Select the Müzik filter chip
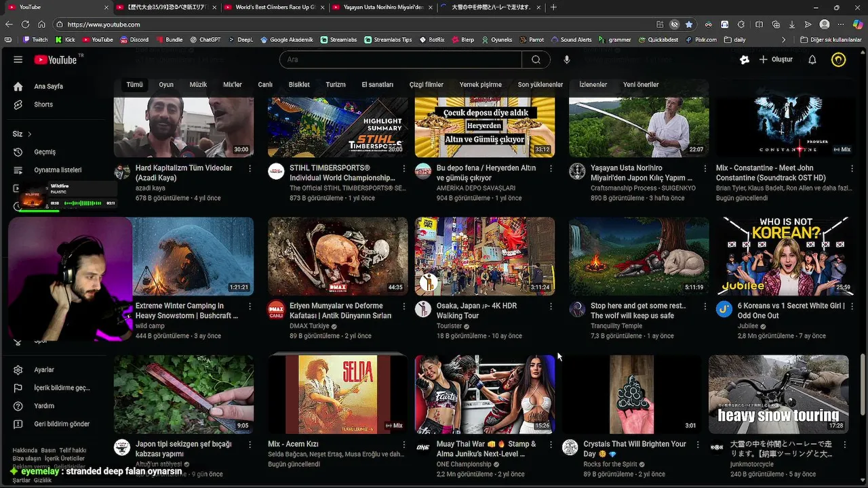Viewport: 868px width, 488px height. tap(198, 85)
